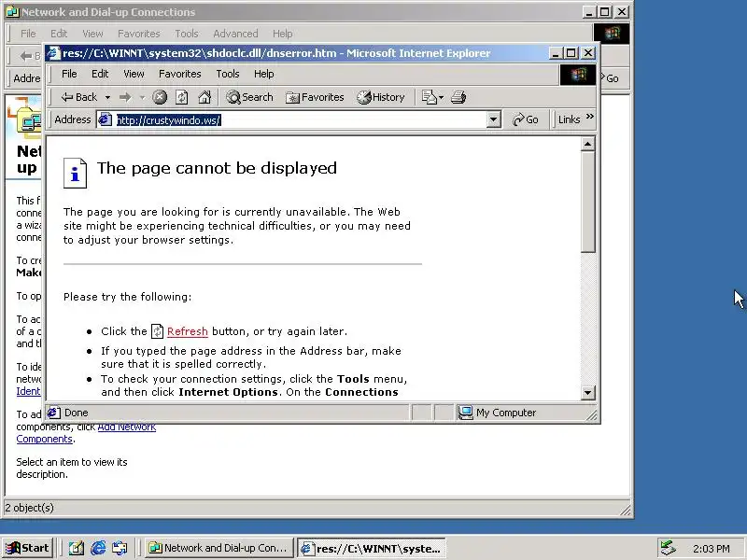Click the Done status bar text

point(77,413)
